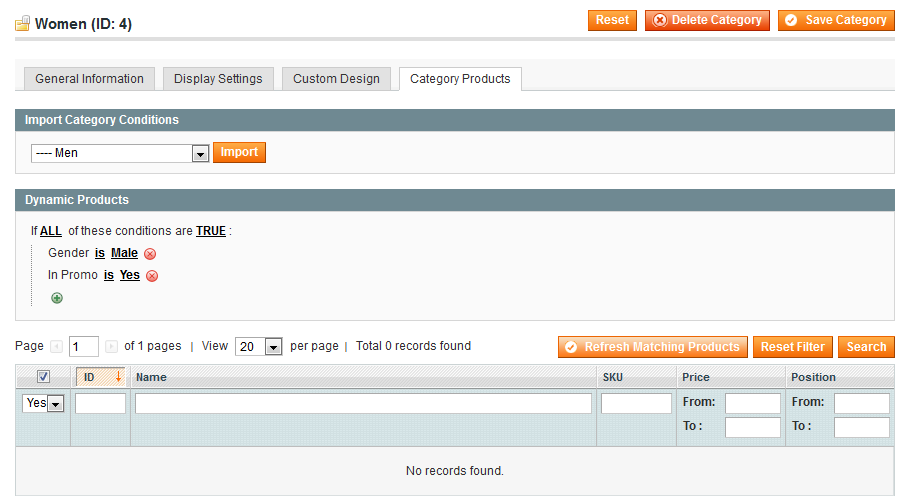Click the Delete Category button
Screen dimensions: 902x503
[x=707, y=20]
